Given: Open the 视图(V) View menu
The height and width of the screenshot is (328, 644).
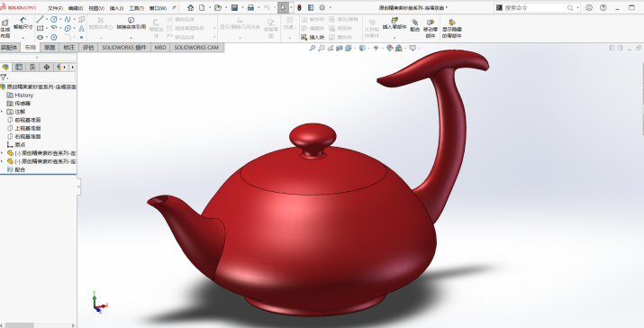Looking at the screenshot, I should pos(96,8).
